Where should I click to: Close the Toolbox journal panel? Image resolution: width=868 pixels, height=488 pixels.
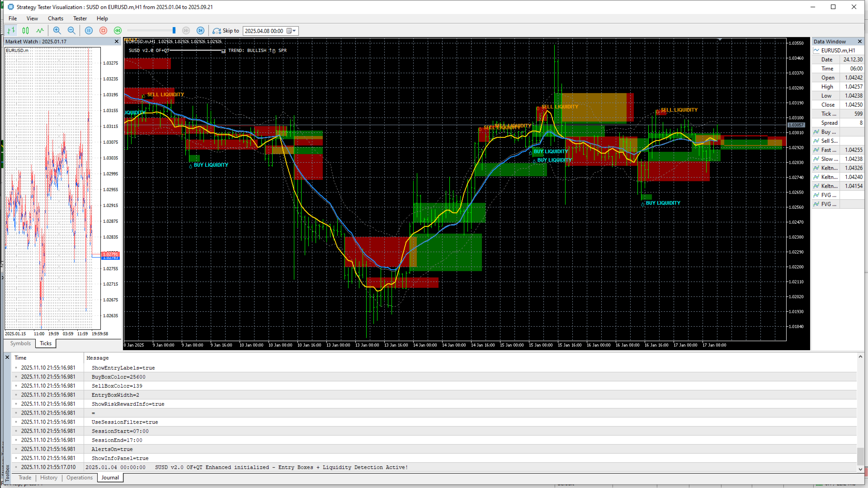7,357
